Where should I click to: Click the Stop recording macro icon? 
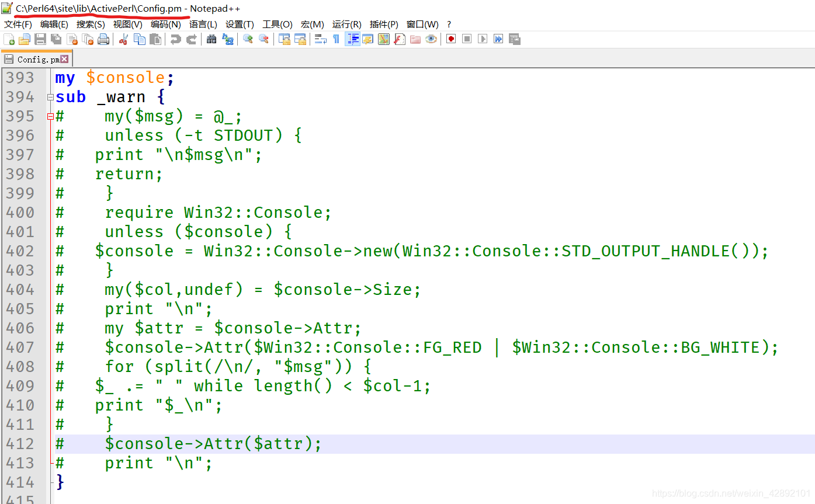[467, 39]
